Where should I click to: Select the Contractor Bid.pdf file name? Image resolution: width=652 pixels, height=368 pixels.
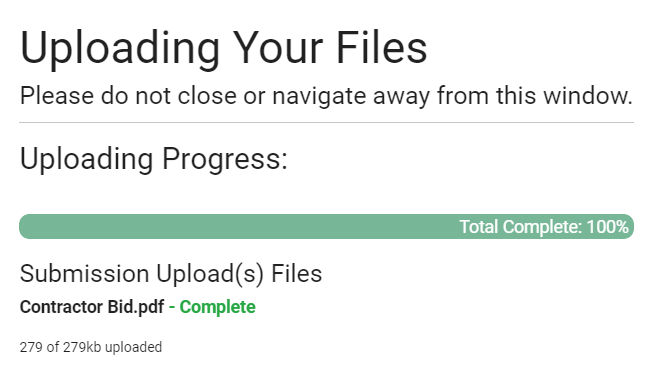click(x=92, y=307)
